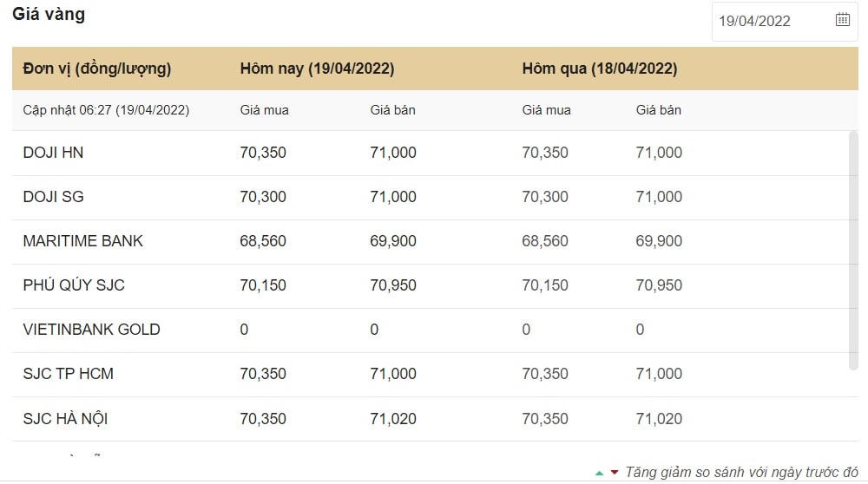Click Giá bán under Hôm qua
Screen dimensions: 868x484
pyautogui.click(x=658, y=110)
